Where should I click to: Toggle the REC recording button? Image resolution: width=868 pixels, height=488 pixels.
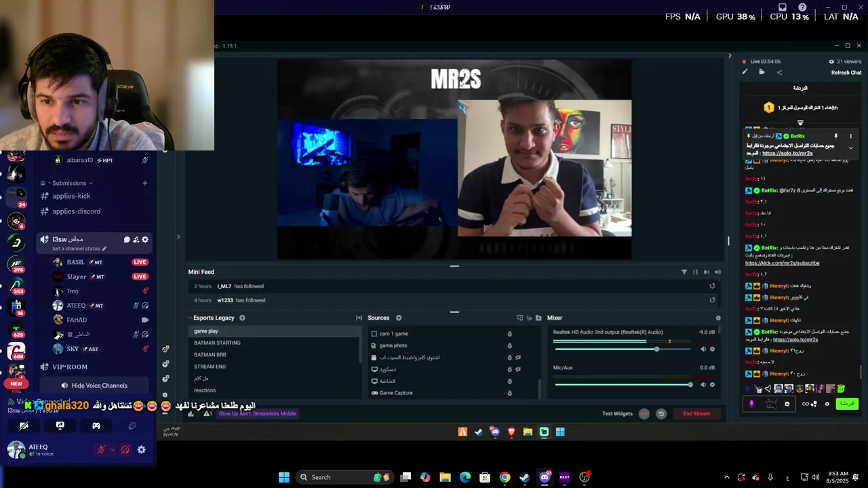pyautogui.click(x=644, y=413)
